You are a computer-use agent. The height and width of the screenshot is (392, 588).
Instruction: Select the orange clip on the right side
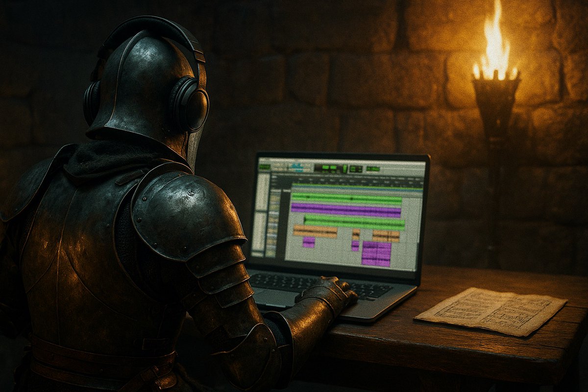[386, 236]
